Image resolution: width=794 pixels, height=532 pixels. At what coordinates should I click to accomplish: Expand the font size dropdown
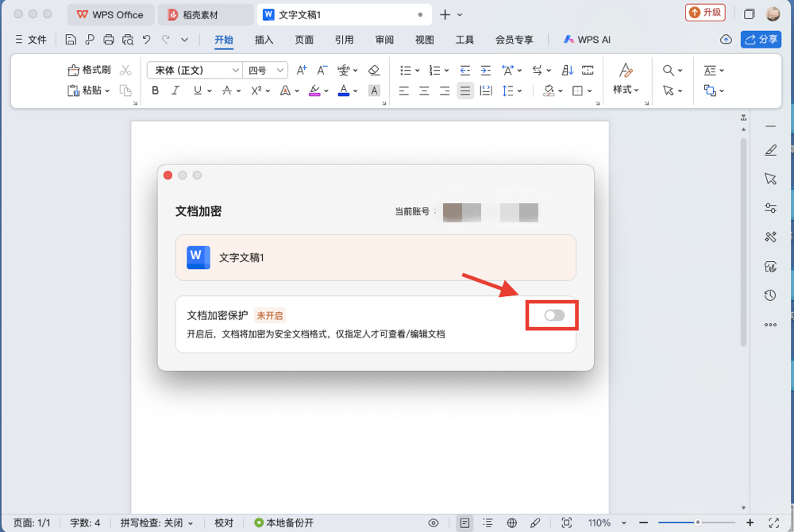click(x=265, y=70)
